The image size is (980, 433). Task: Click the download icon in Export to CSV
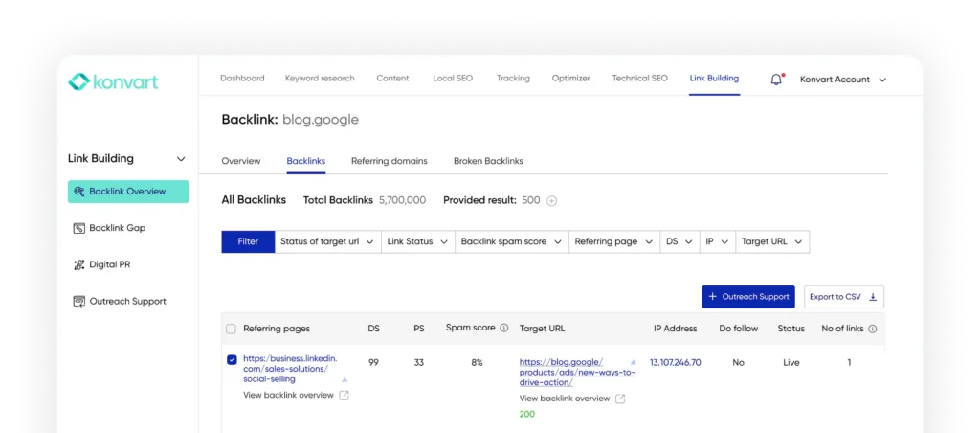coord(873,297)
